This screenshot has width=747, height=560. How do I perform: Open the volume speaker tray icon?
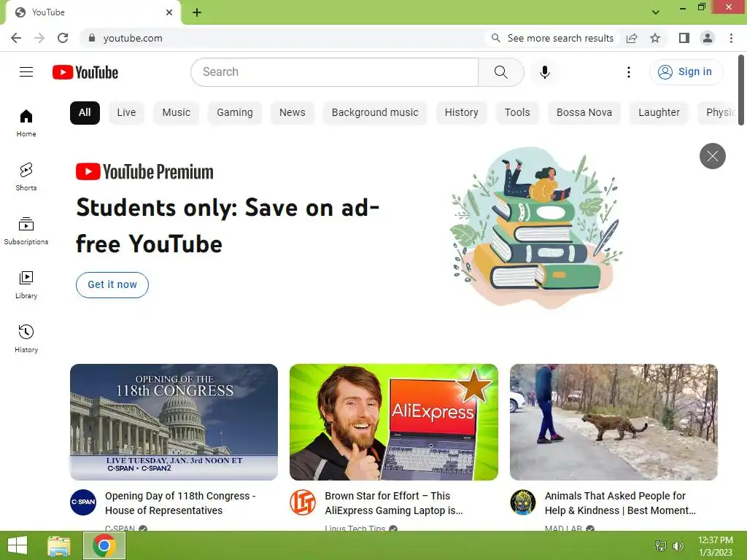point(678,546)
